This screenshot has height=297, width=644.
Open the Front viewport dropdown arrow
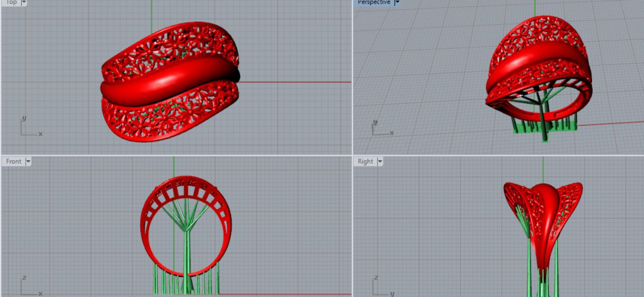28,162
